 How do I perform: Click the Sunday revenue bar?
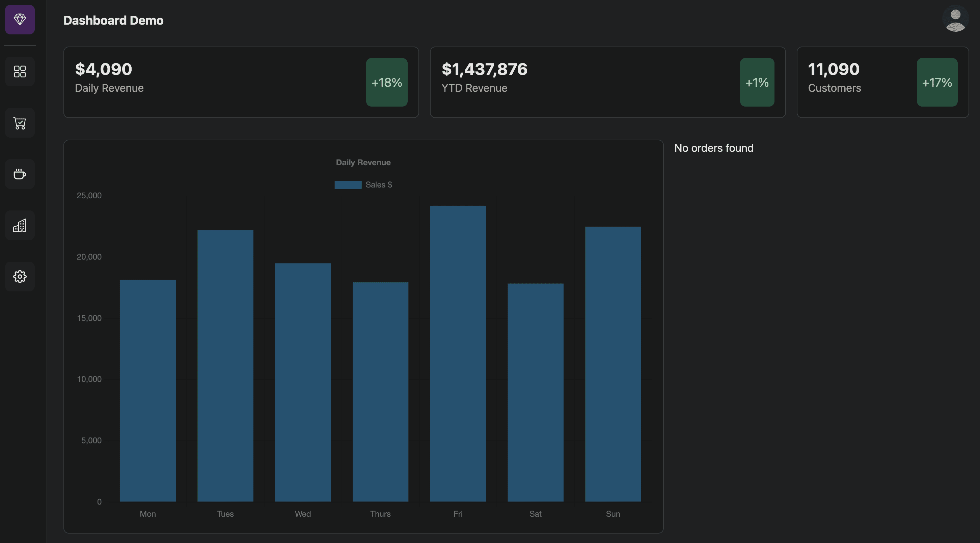tap(613, 364)
